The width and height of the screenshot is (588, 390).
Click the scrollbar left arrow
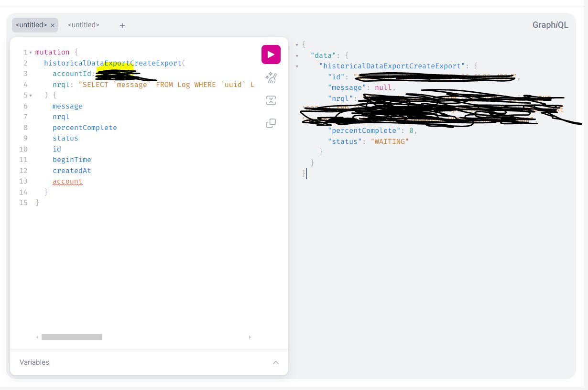(x=37, y=337)
